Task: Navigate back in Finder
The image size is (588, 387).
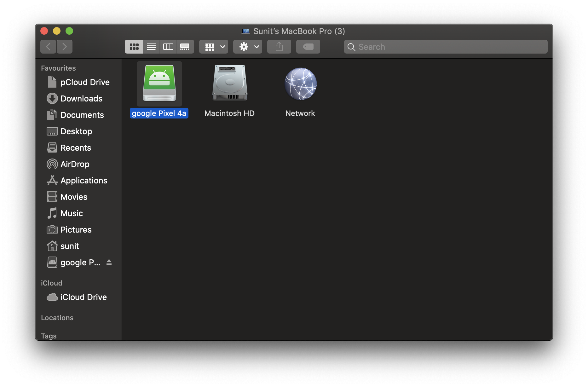Action: click(x=48, y=46)
